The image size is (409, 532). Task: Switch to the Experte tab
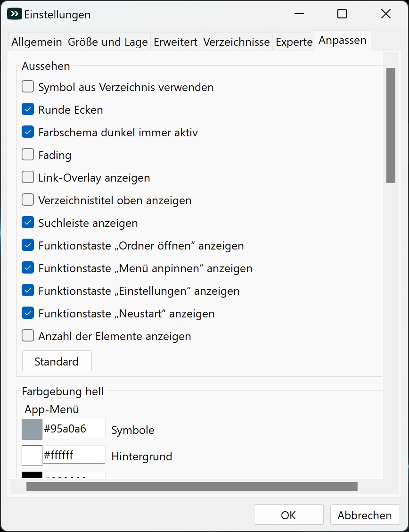pos(294,42)
